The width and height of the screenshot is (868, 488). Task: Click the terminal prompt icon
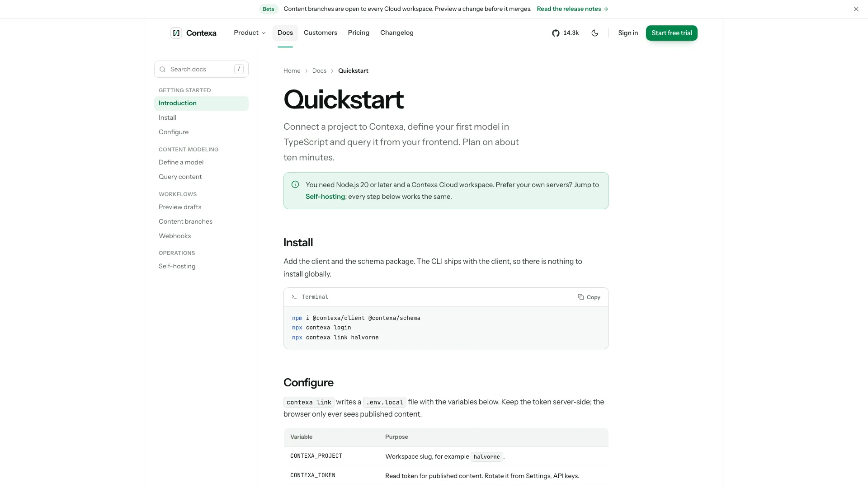[x=294, y=297]
